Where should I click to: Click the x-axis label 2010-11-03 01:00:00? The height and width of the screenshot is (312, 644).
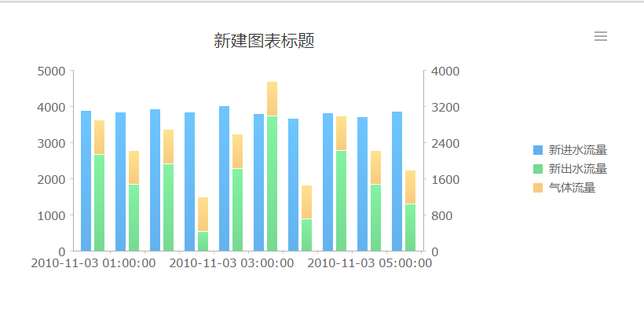(93, 263)
